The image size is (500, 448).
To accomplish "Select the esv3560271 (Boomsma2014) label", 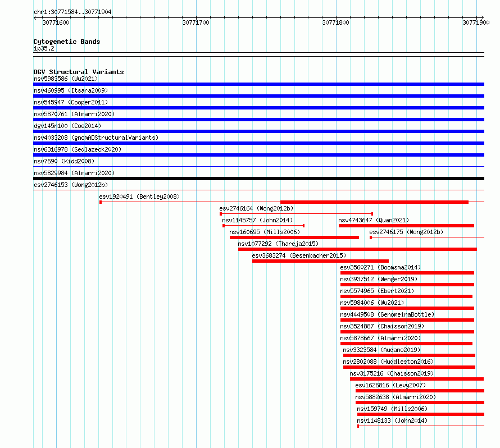I will (380, 267).
